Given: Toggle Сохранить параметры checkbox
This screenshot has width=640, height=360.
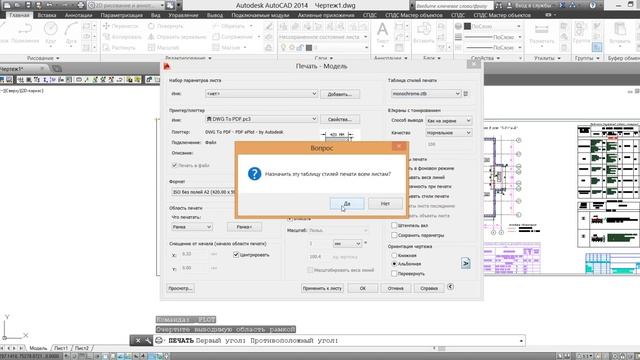Looking at the screenshot, I should coord(394,235).
